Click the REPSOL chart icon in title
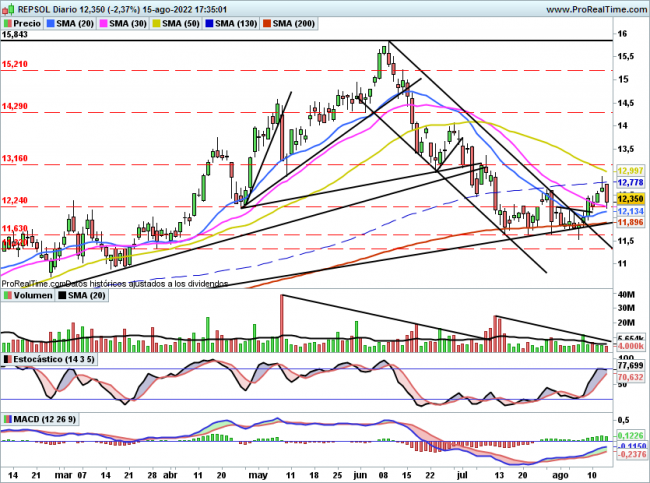This screenshot has width=650, height=483. 9,7
